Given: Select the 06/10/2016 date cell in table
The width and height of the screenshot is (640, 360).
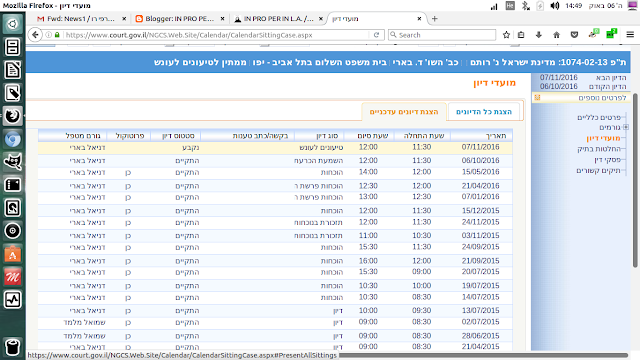Looking at the screenshot, I should point(480,160).
